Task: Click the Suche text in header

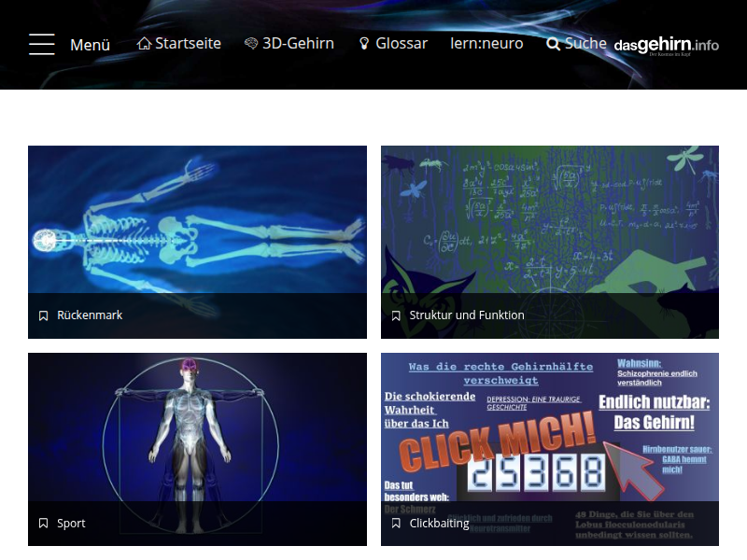Action: 585,44
